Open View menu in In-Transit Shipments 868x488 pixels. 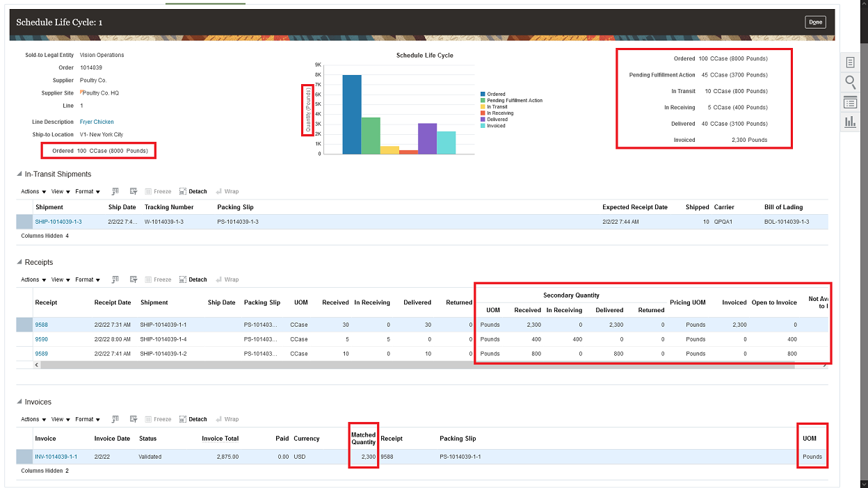61,192
